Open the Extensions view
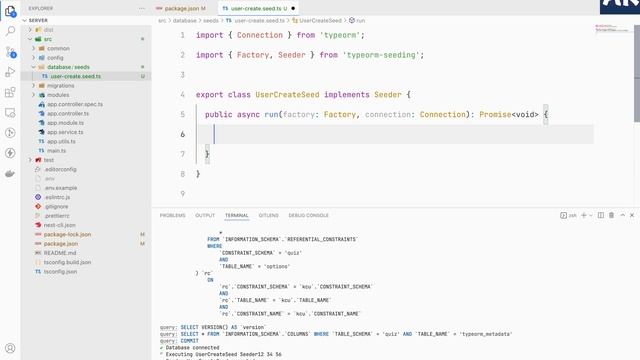The height and width of the screenshot is (360, 640). click(10, 92)
